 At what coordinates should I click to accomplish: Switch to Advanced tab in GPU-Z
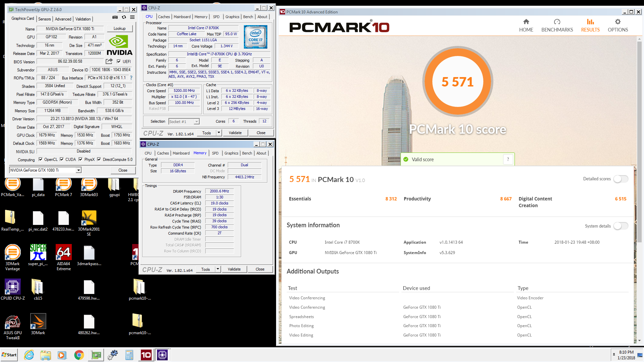(63, 19)
